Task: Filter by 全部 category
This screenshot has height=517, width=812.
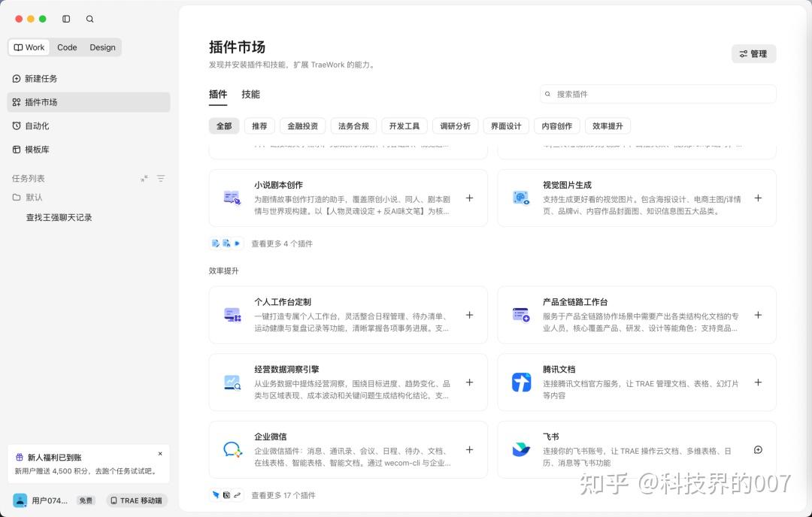Action: (x=224, y=125)
